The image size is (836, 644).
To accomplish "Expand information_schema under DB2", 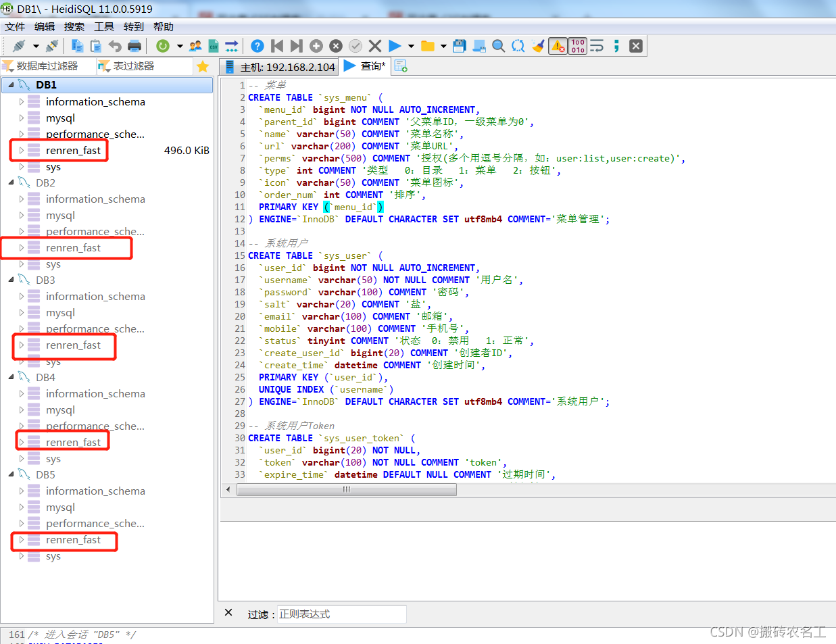I will pos(22,199).
